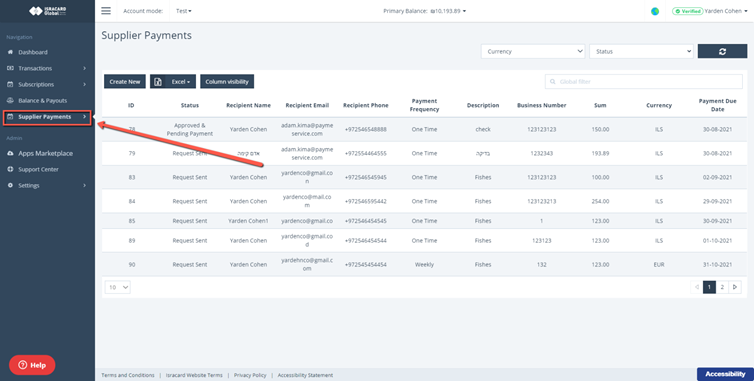Viewport: 754px width, 381px height.
Task: Open Subscriptions in the sidebar
Action: 36,84
